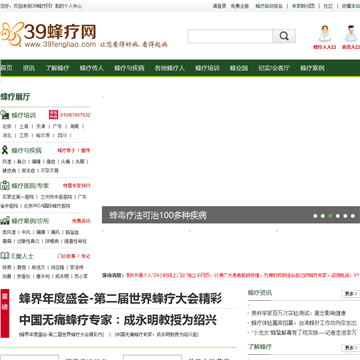This screenshot has width=360, height=360.
Task: Click 天津 under 蜂疗培训
Action: pyautogui.click(x=41, y=126)
